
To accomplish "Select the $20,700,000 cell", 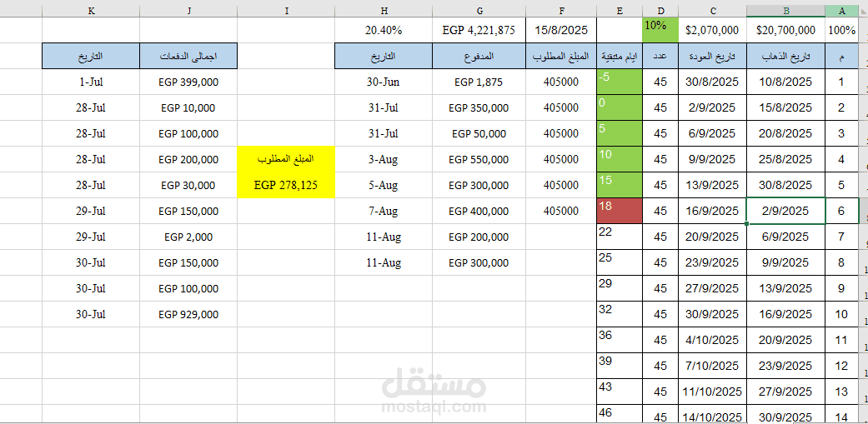I will pos(785,30).
